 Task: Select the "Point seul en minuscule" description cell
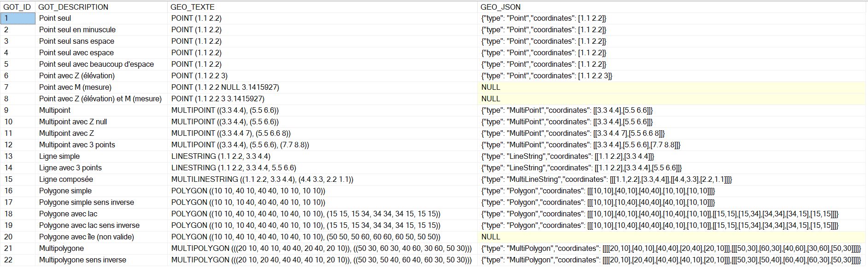(77, 30)
